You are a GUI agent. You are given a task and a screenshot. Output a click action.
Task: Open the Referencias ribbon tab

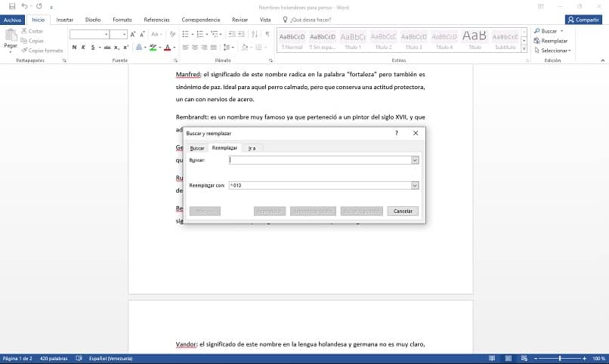[x=156, y=20]
